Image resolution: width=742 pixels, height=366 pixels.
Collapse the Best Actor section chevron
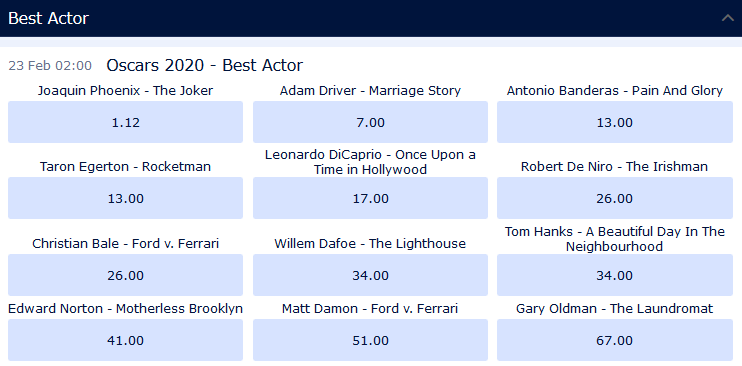click(x=727, y=18)
